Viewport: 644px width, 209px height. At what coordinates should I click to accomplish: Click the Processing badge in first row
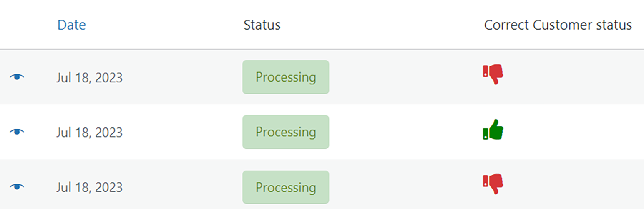(x=286, y=77)
